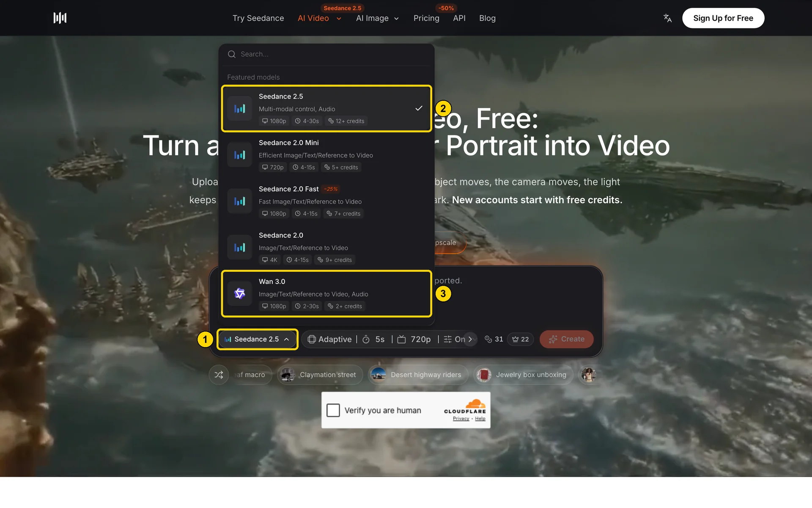Pick the Jewelry box unboxing prompt
Viewport: 812px width, 508px height.
click(523, 375)
